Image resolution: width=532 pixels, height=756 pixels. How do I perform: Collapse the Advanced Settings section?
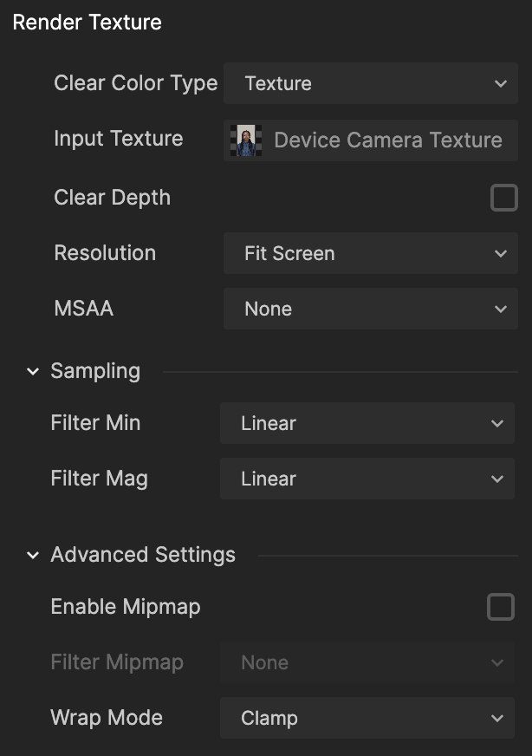(x=33, y=555)
